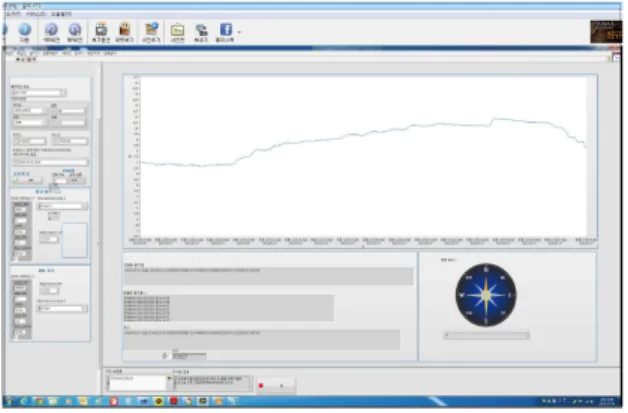
Task: Click the red record button in the bottom bar
Action: tap(261, 386)
